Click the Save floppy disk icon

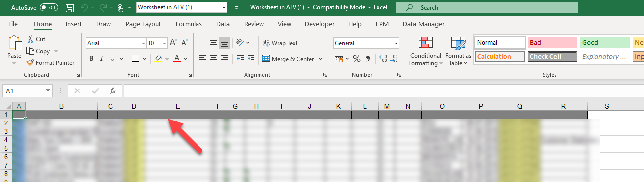70,8
